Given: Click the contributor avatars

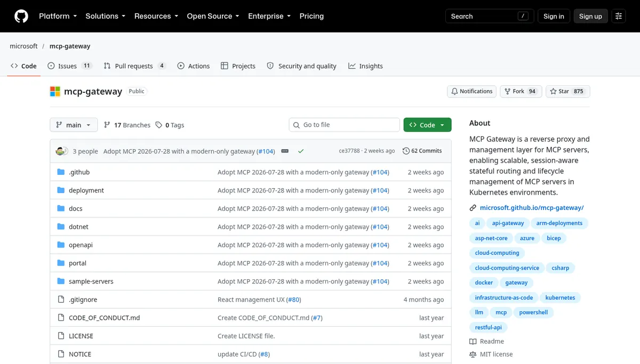Looking at the screenshot, I should (x=62, y=151).
